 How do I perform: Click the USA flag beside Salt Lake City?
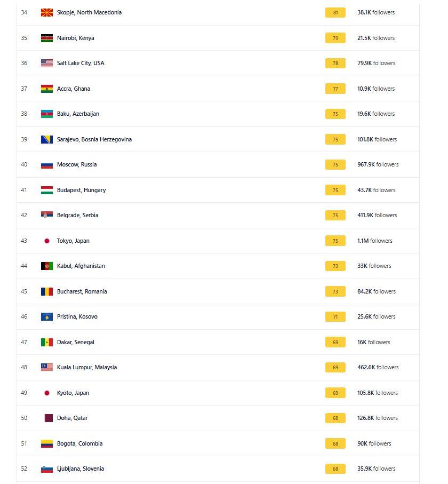coord(47,63)
